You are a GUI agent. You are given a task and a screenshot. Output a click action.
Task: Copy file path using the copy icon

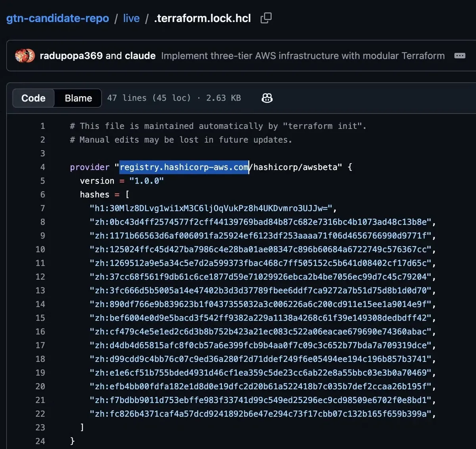[266, 18]
